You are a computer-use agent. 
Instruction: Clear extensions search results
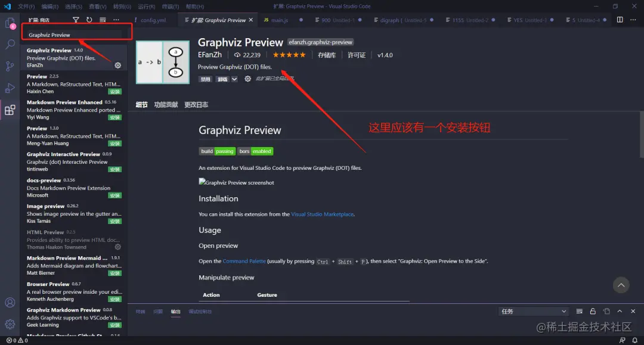pos(103,20)
